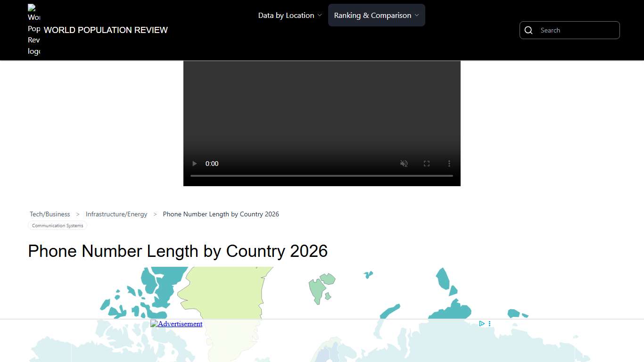Screen dimensions: 644x362
Task: Expand the Ranking & Comparison dropdown chevron
Action: [417, 15]
